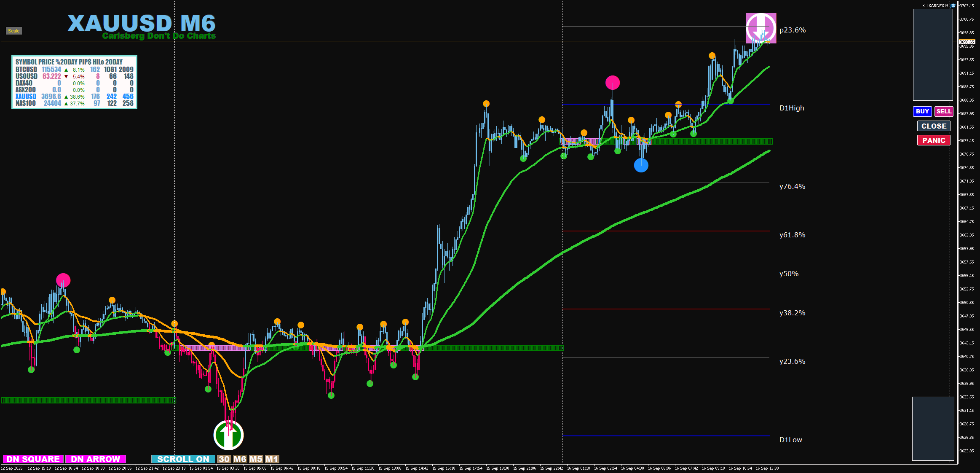Click the CLOSE trades button

coord(933,126)
